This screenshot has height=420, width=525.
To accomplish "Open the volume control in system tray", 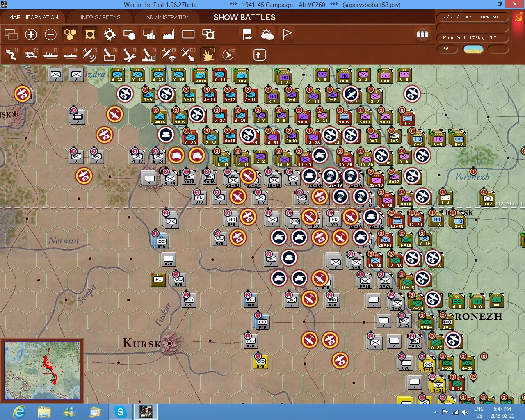I will click(465, 412).
